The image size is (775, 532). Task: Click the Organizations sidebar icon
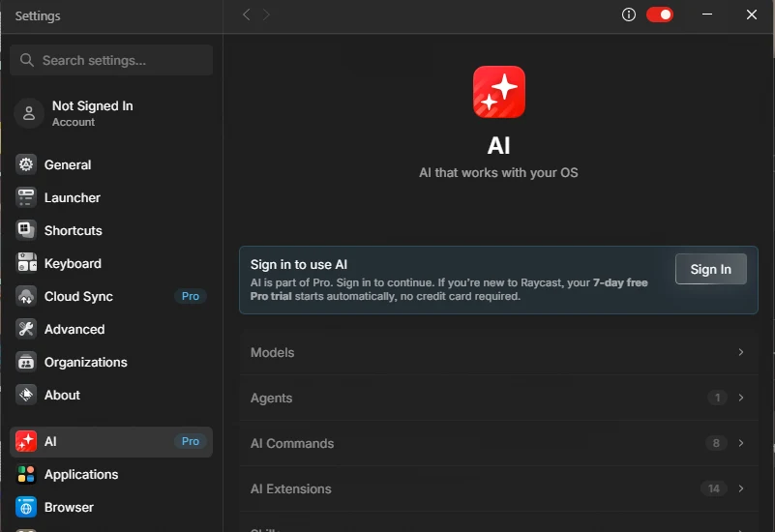click(26, 362)
